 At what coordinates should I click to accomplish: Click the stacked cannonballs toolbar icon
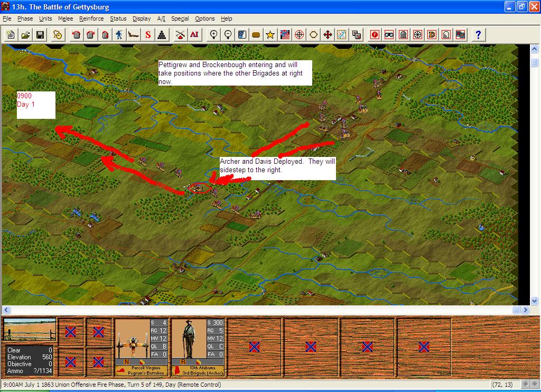162,34
